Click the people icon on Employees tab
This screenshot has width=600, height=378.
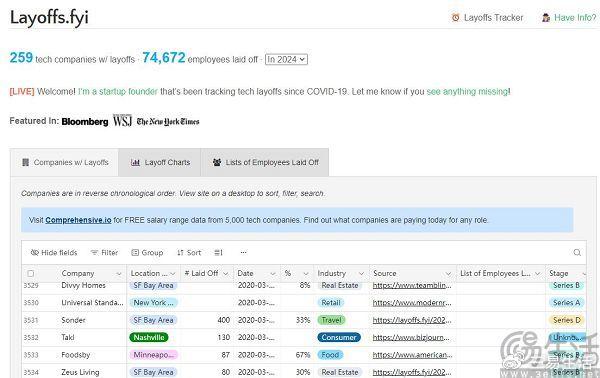[x=217, y=162]
